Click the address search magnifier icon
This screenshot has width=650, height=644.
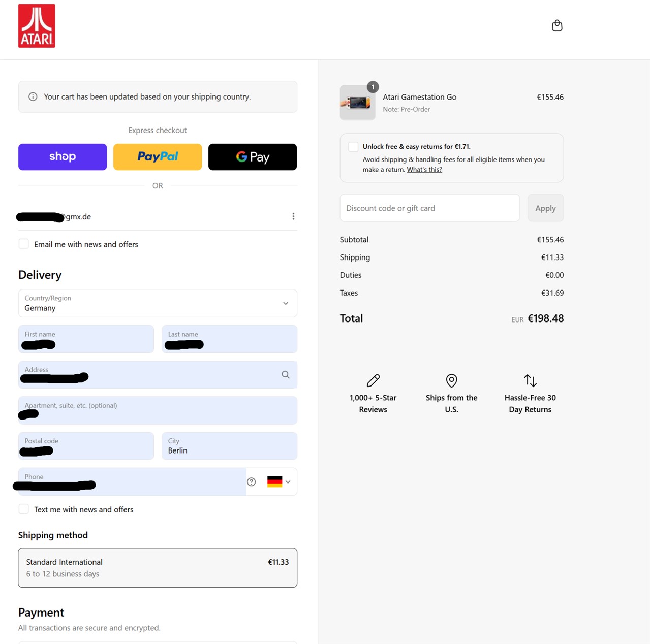click(x=285, y=374)
